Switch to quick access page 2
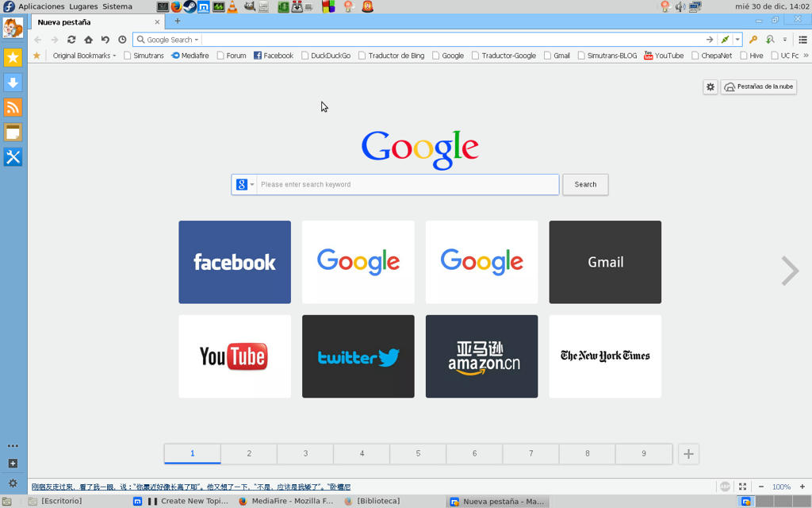Viewport: 812px width, 508px height. pyautogui.click(x=249, y=453)
